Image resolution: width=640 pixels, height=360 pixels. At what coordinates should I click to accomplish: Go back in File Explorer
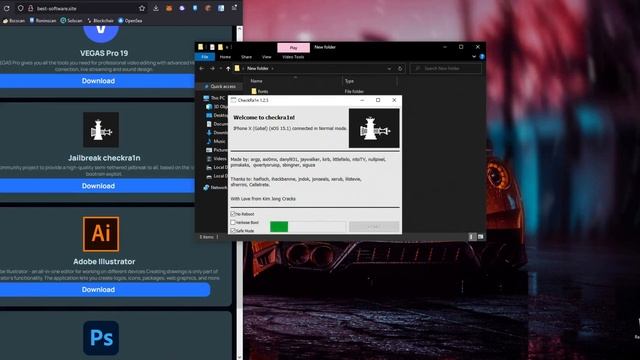(x=202, y=69)
